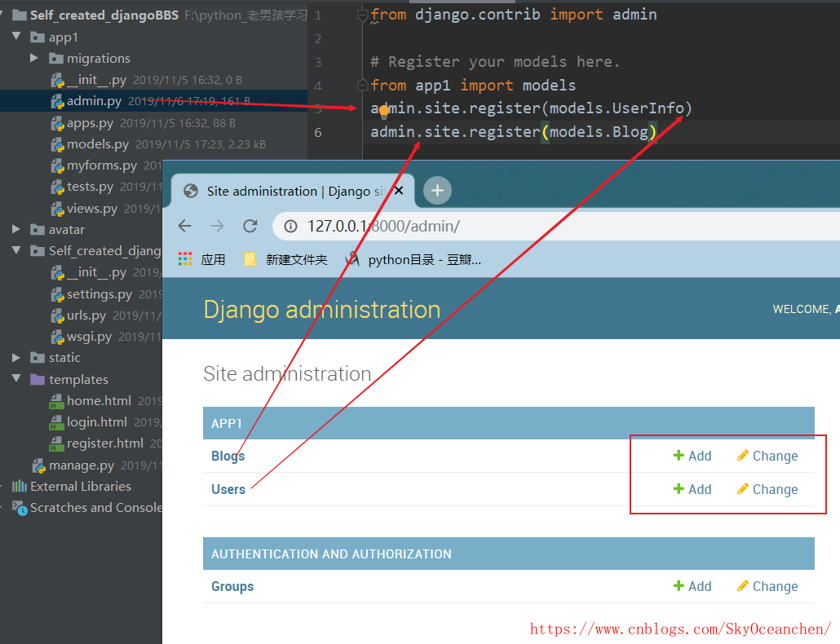Click the migrations folder icon
Viewport: 840px width, 644px height.
click(55, 59)
